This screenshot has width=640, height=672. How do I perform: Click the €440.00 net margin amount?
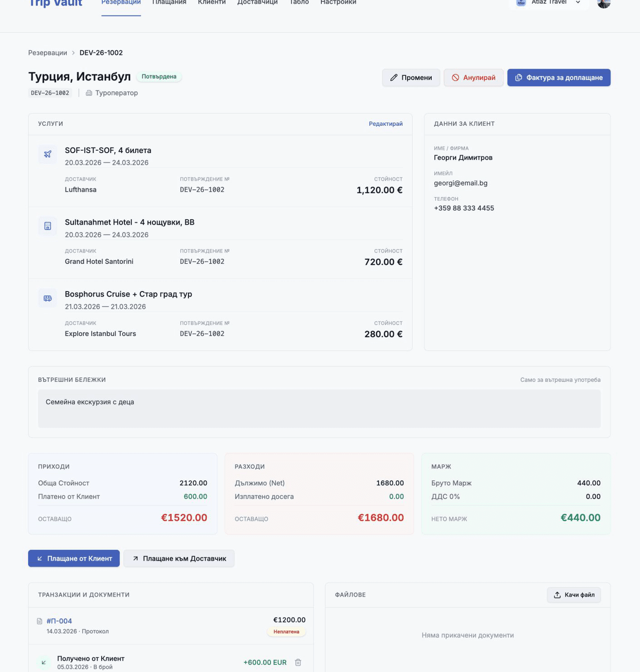[581, 518]
